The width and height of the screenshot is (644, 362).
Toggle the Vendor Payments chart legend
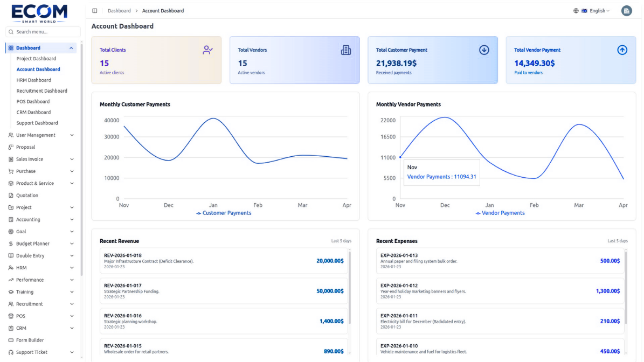point(500,213)
